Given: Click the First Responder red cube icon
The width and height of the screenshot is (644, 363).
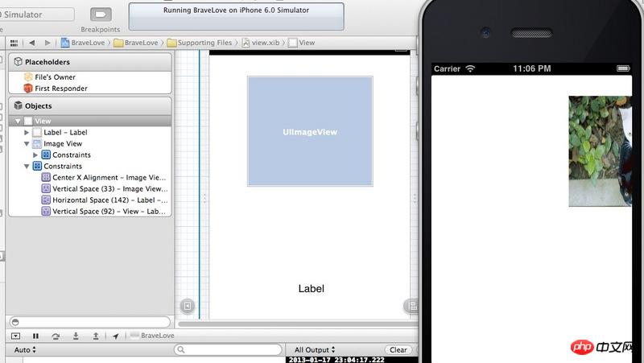Looking at the screenshot, I should click(28, 89).
